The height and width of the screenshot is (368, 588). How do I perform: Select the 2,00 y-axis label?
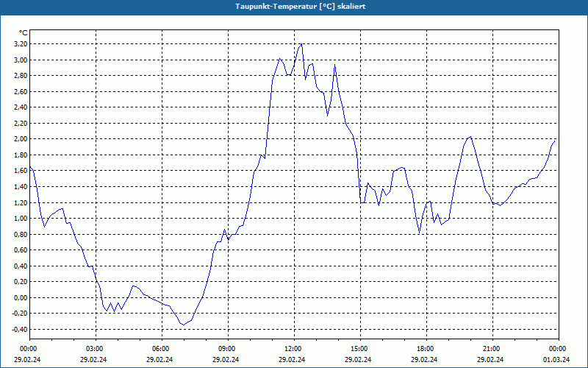pos(21,139)
